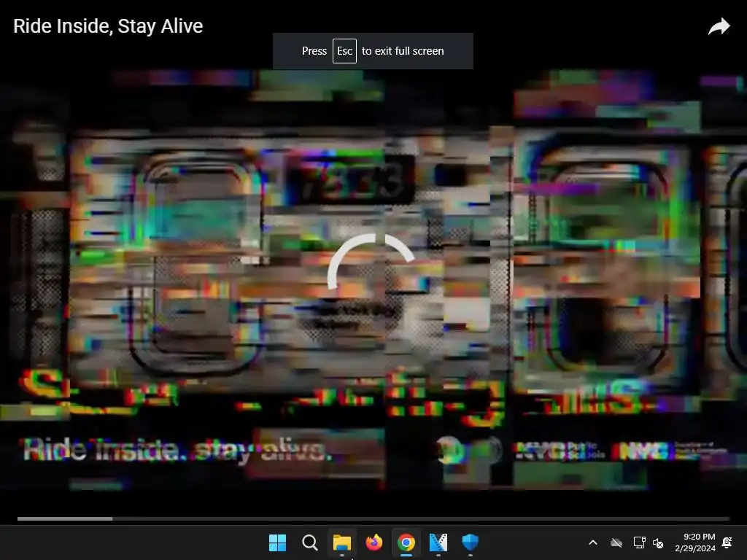Open File Explorer from taskbar
Image resolution: width=747 pixels, height=560 pixels.
click(x=341, y=542)
